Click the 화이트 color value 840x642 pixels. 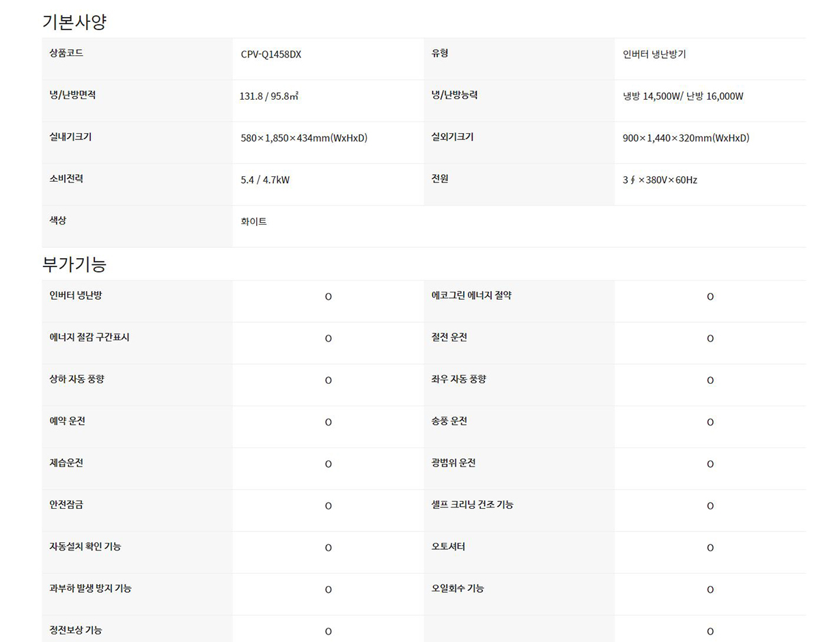pos(253,222)
